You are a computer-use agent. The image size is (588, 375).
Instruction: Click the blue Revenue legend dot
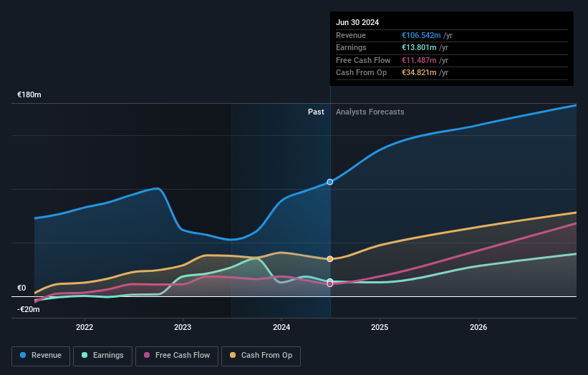[23, 355]
